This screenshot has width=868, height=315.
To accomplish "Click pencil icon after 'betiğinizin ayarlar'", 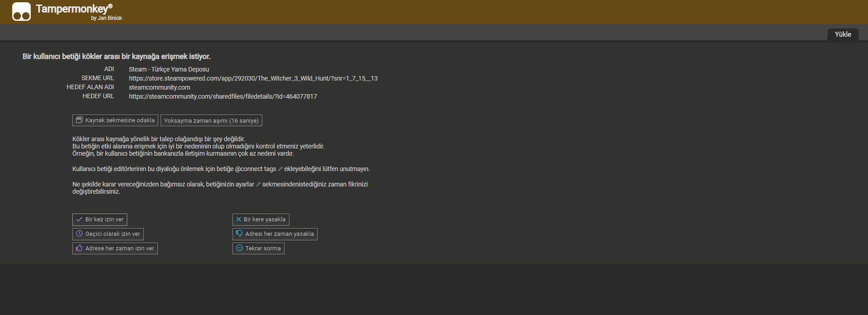I will [258, 185].
